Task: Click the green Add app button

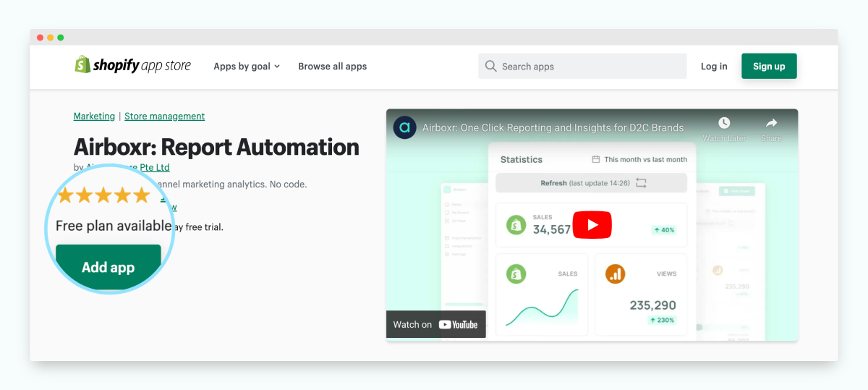Action: (x=109, y=267)
